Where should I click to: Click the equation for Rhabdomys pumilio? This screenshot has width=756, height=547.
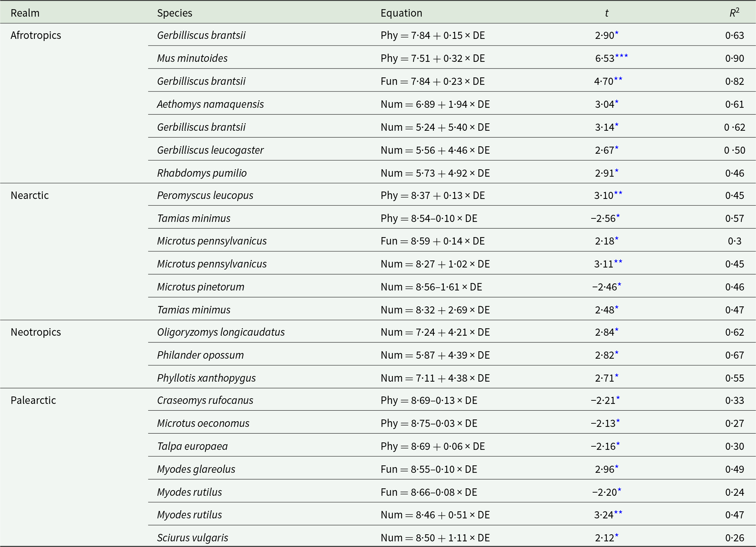click(x=435, y=173)
